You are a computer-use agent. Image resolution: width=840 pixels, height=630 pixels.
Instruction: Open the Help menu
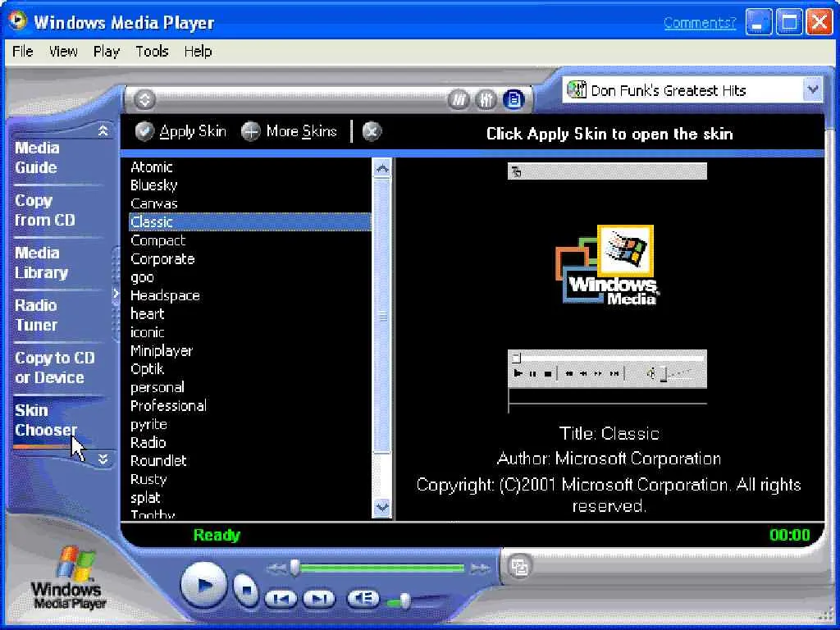click(x=199, y=52)
